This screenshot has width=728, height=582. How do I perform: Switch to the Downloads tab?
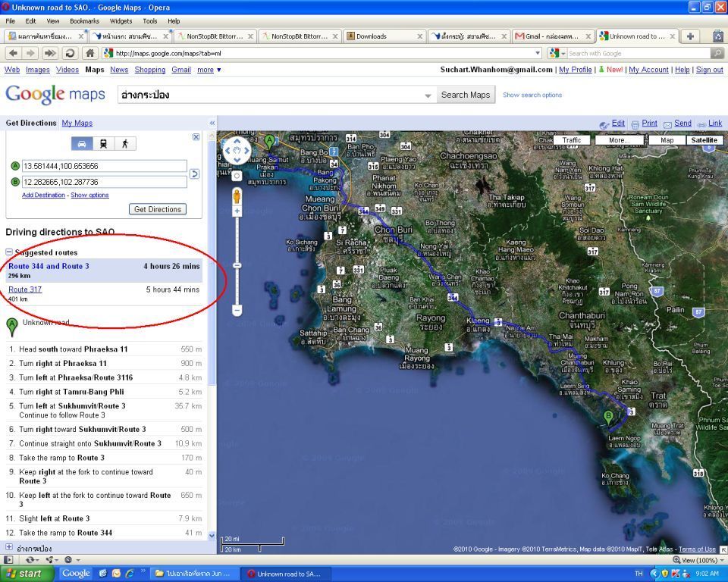[x=384, y=36]
